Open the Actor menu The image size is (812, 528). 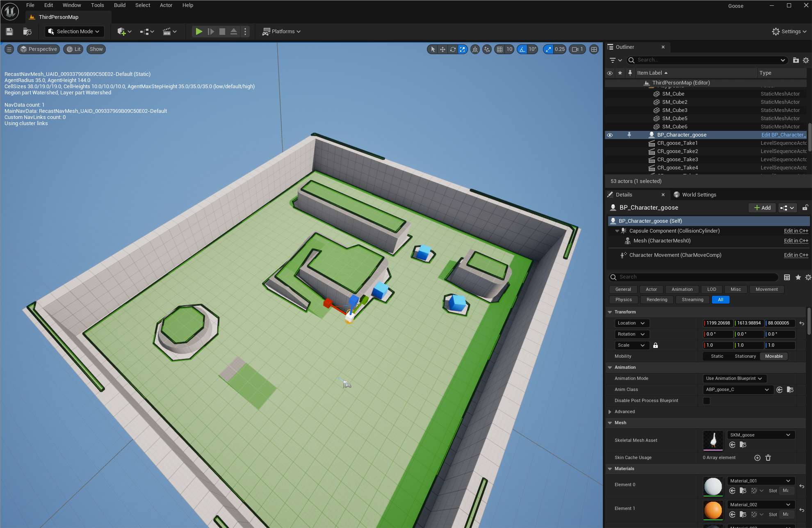pyautogui.click(x=166, y=5)
